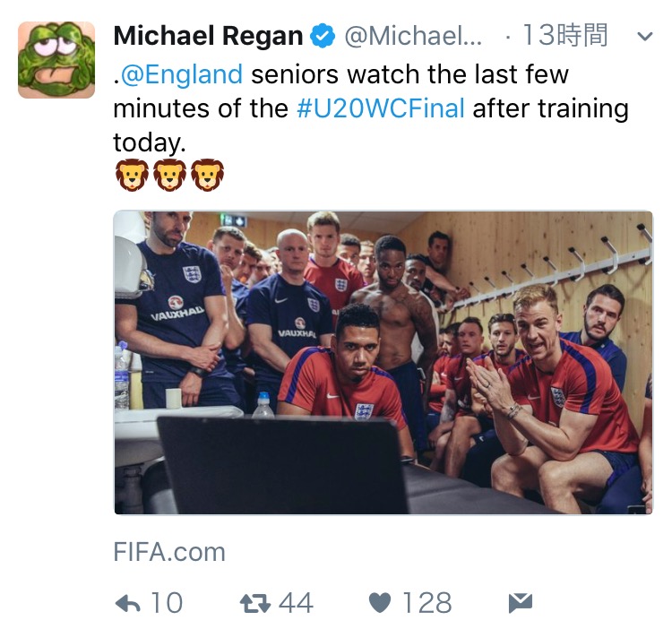Click the first lion emoji
This screenshot has height=629, width=672.
(132, 175)
